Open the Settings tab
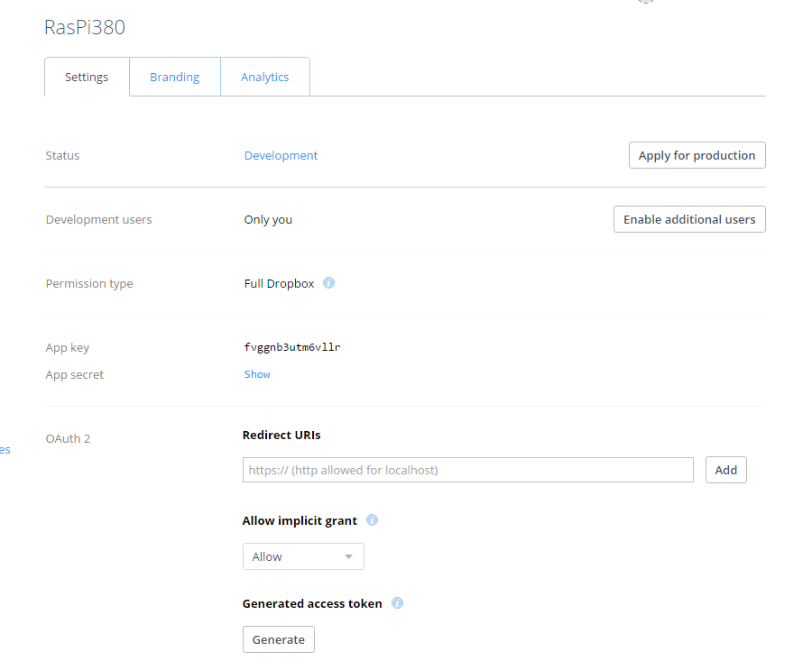Image resolution: width=812 pixels, height=670 pixels. [87, 78]
